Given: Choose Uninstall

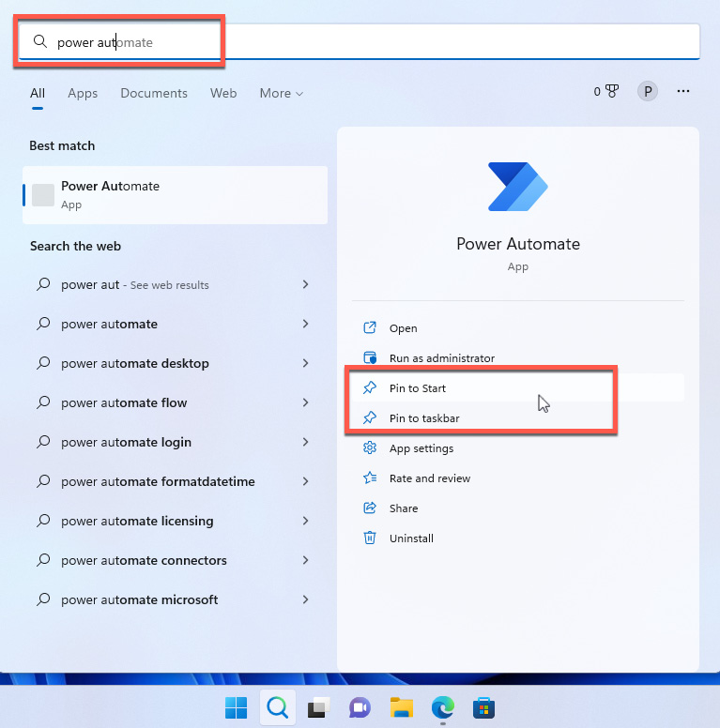Looking at the screenshot, I should (411, 538).
